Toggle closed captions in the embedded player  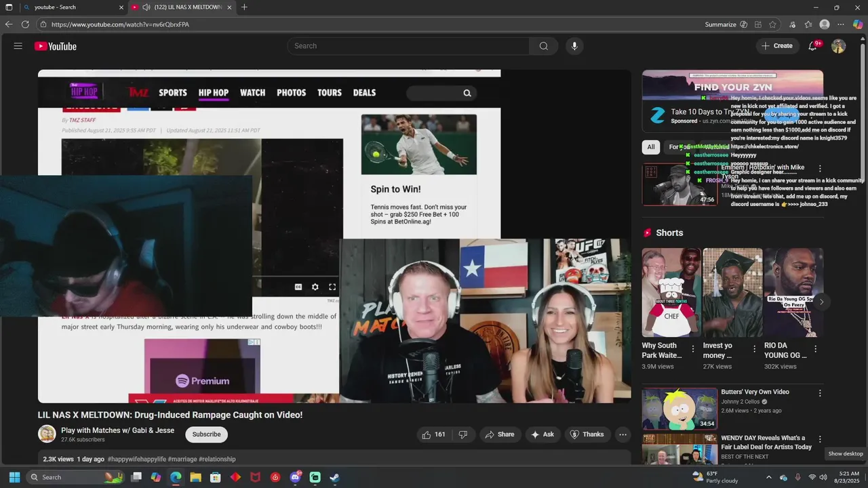click(298, 287)
